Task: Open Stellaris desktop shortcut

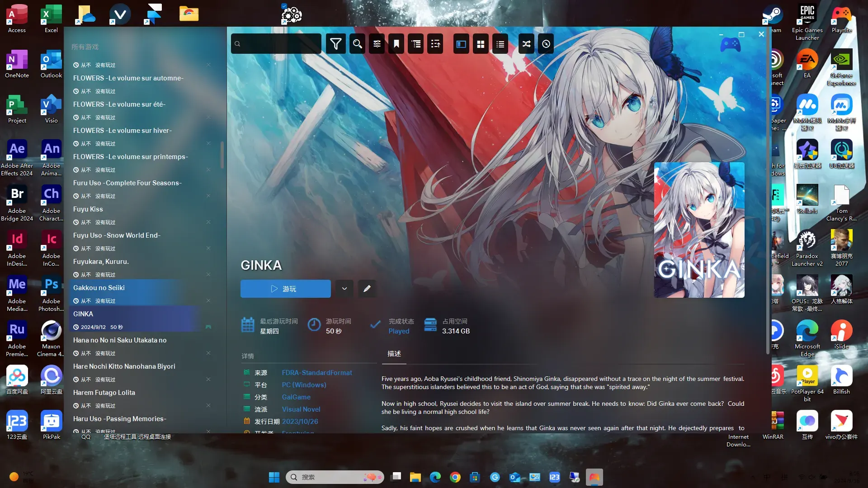Action: pos(807,200)
